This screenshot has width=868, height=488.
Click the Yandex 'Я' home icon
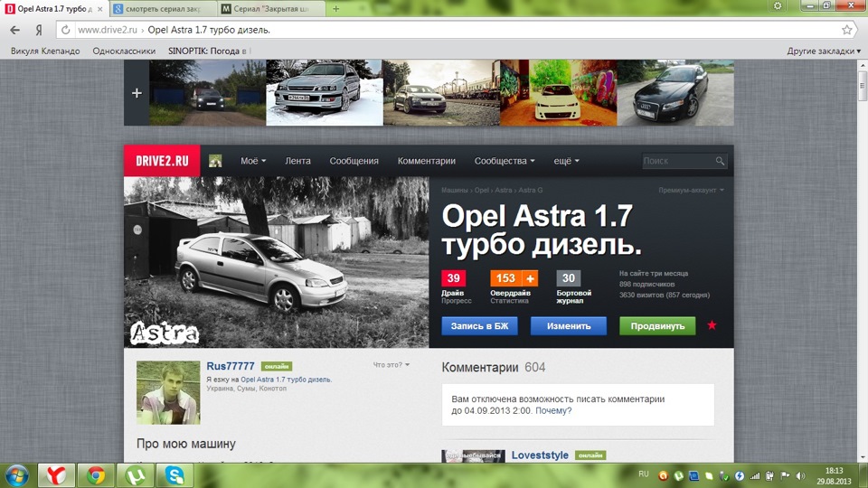[39, 30]
